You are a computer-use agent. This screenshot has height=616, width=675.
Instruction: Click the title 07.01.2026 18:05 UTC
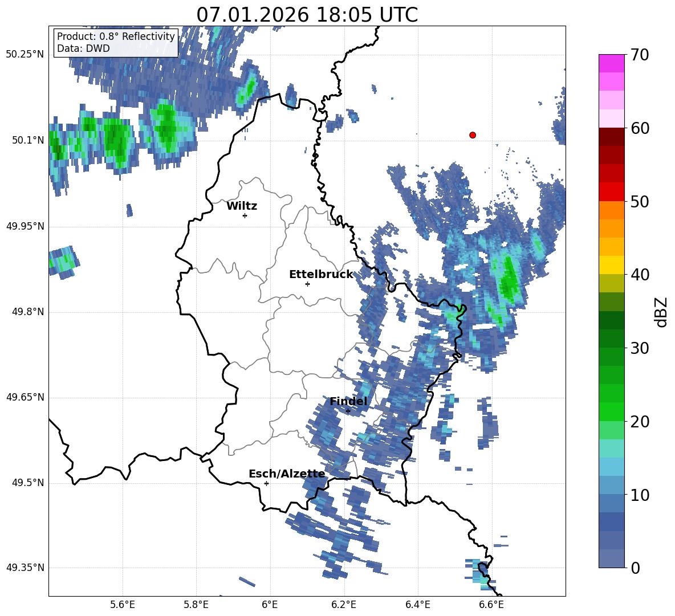[x=307, y=15]
